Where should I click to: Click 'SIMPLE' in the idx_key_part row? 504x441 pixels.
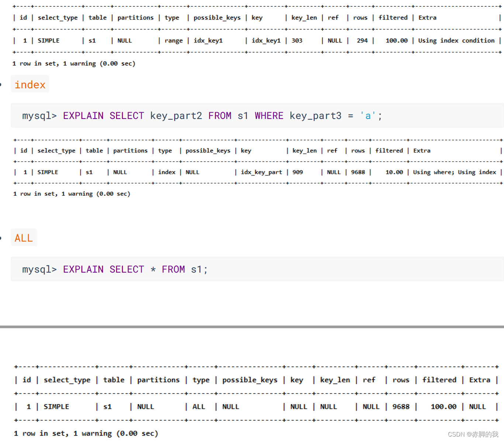click(48, 172)
